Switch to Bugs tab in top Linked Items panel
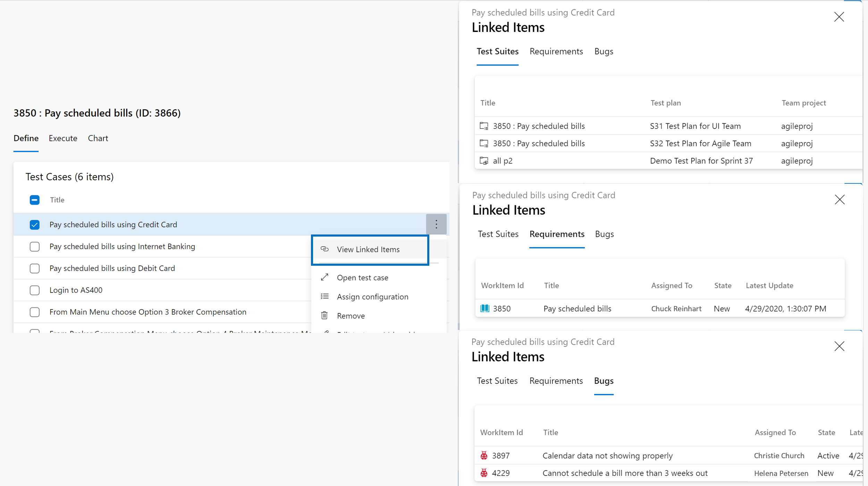This screenshot has height=486, width=868. coord(603,51)
